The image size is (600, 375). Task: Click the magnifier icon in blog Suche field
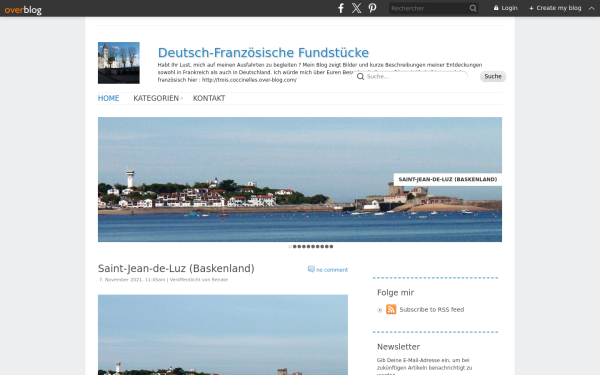pos(360,77)
